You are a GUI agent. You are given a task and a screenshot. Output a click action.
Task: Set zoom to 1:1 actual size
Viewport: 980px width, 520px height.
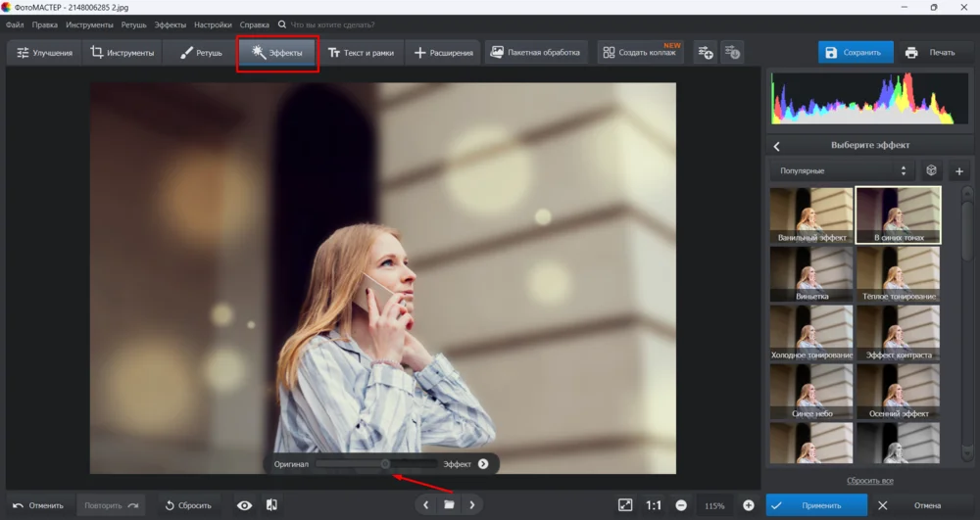653,505
